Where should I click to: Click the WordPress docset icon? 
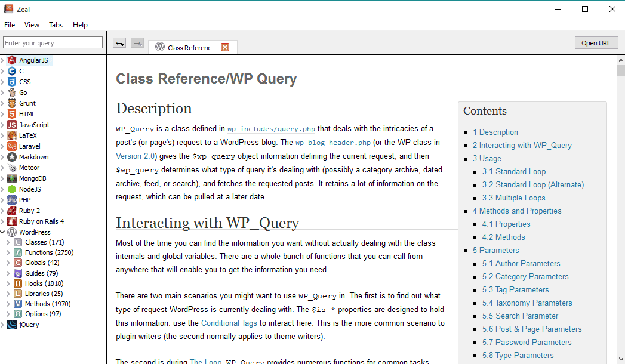[x=12, y=232]
